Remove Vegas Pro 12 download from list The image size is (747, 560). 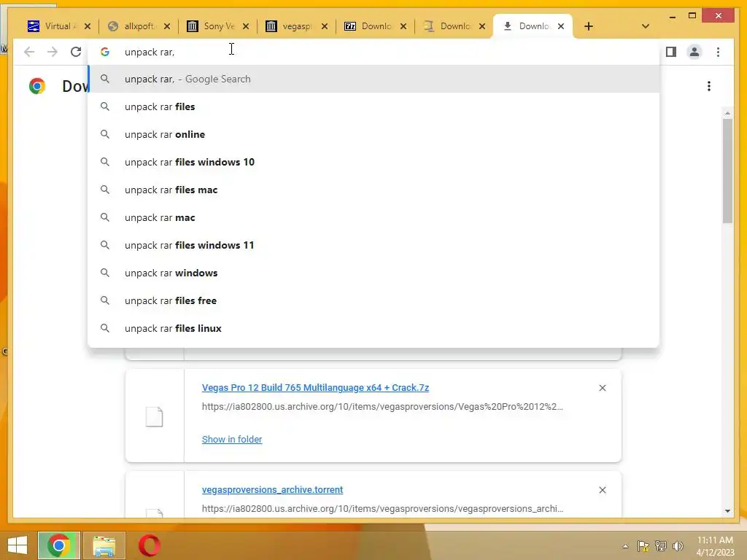tap(602, 388)
